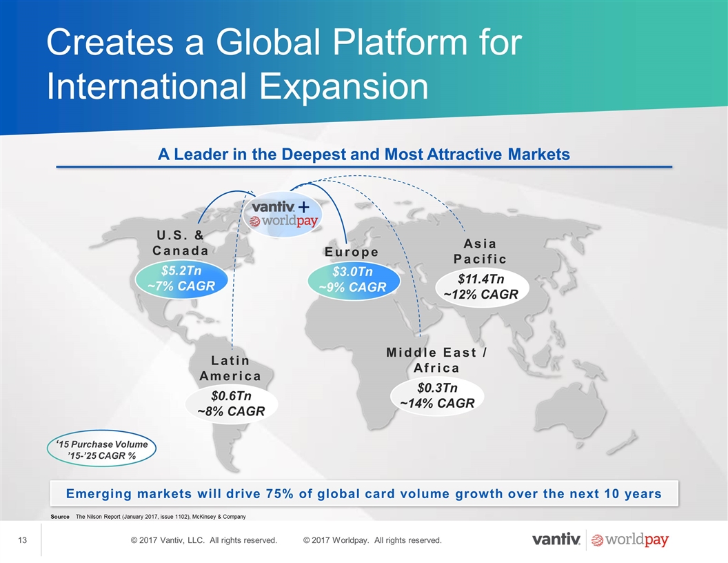Click the slide title about Global Platform

283,66
